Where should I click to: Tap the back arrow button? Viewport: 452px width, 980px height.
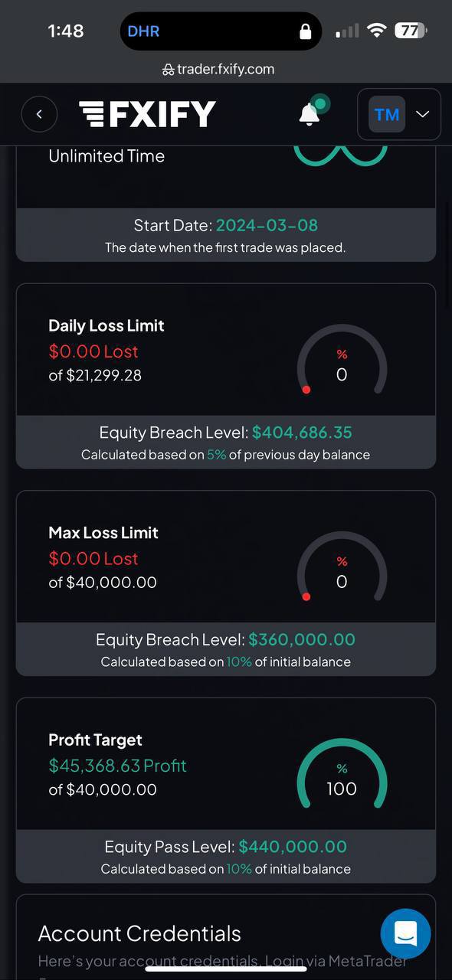40,115
